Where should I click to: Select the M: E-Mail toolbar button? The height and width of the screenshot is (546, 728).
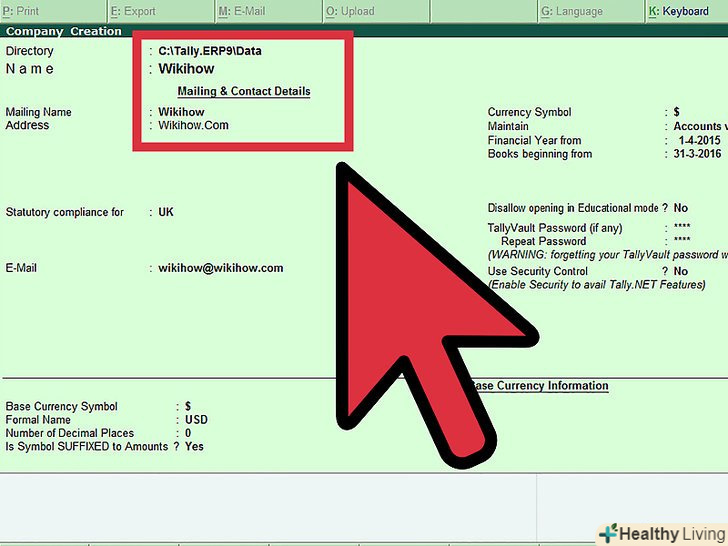268,11
